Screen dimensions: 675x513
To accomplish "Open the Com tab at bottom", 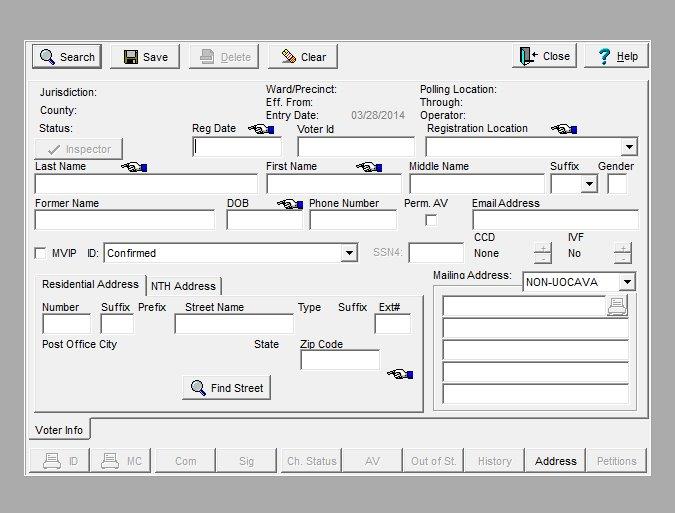I will click(186, 461).
